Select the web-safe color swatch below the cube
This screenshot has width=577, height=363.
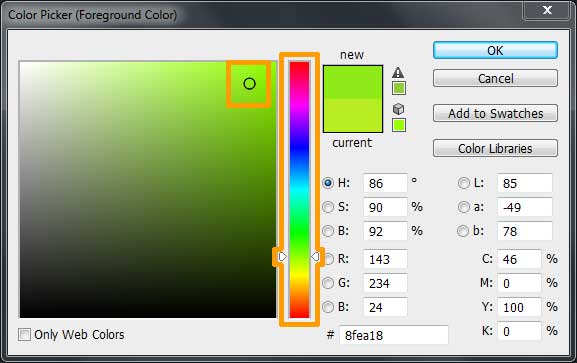tap(399, 125)
